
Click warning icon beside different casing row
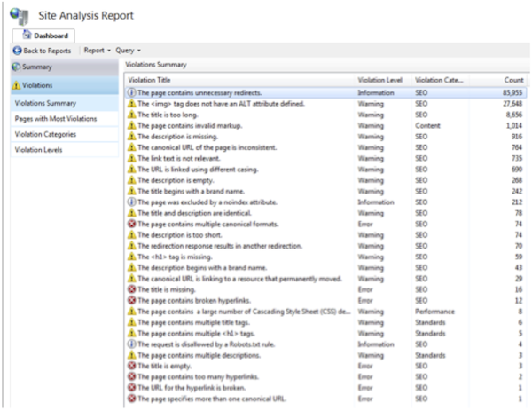point(131,170)
